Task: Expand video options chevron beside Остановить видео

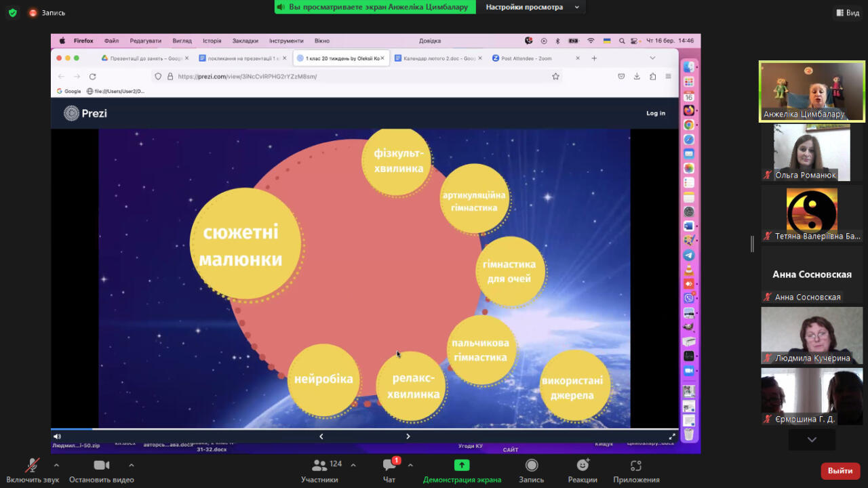Action: tap(132, 465)
